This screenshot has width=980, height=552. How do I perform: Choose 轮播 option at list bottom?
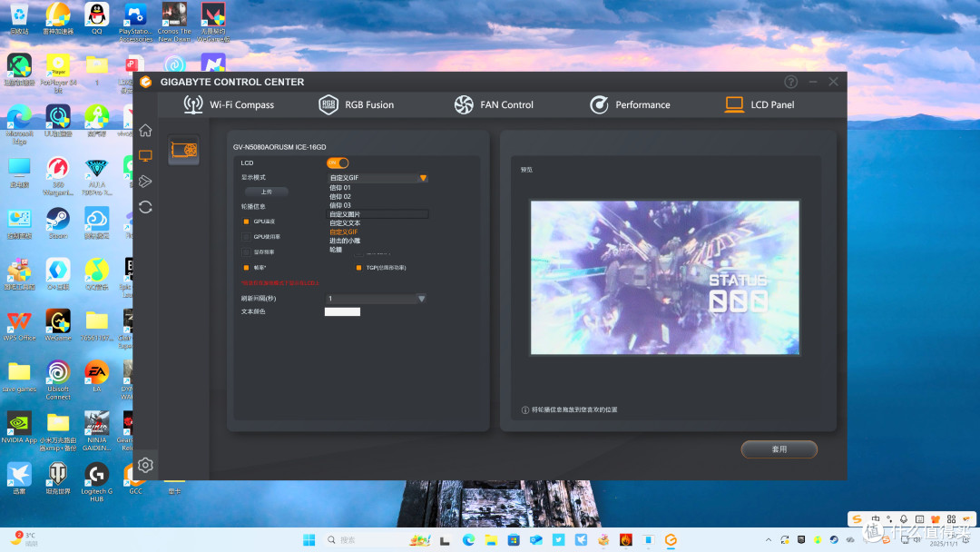click(336, 250)
